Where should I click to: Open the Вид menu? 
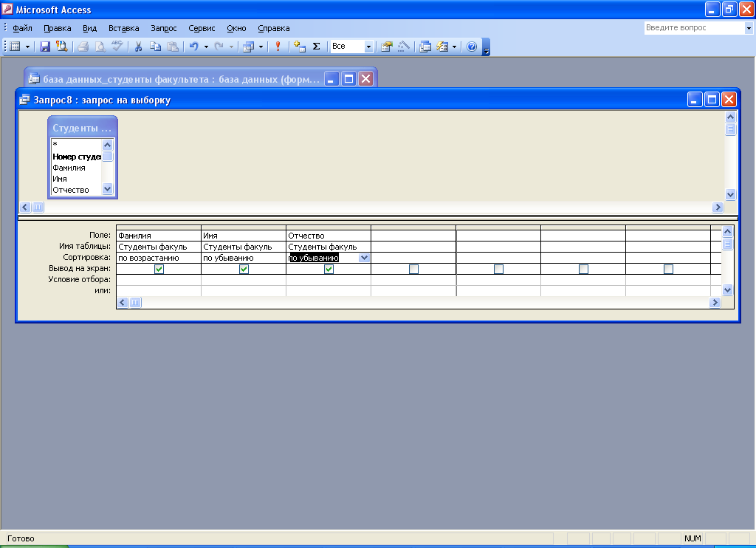coord(89,28)
